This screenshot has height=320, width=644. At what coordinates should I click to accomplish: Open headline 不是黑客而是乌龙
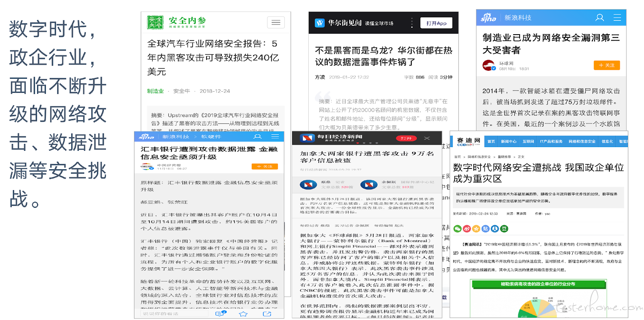point(384,56)
